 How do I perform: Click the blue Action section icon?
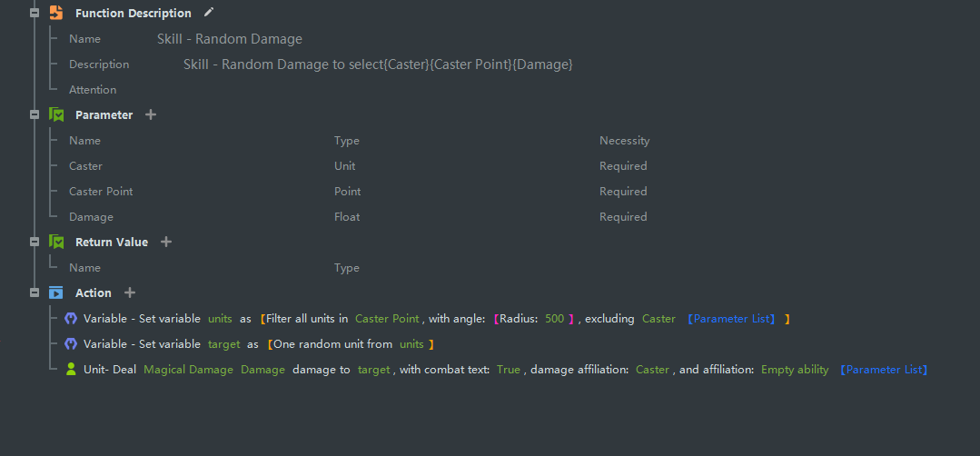(x=56, y=292)
